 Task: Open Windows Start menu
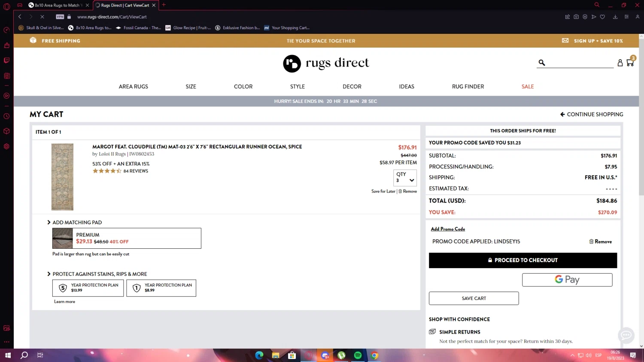[x=8, y=355]
